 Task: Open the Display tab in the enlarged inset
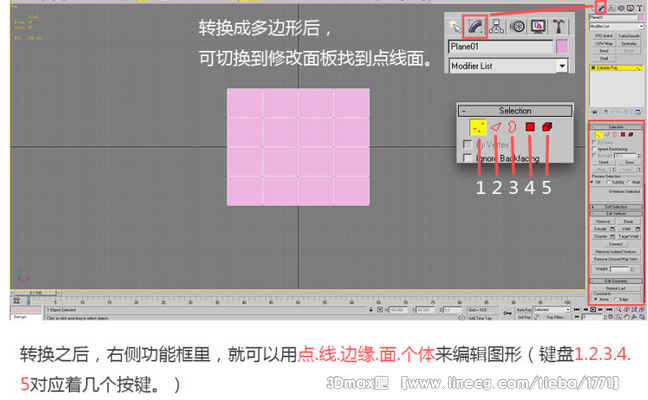538,26
